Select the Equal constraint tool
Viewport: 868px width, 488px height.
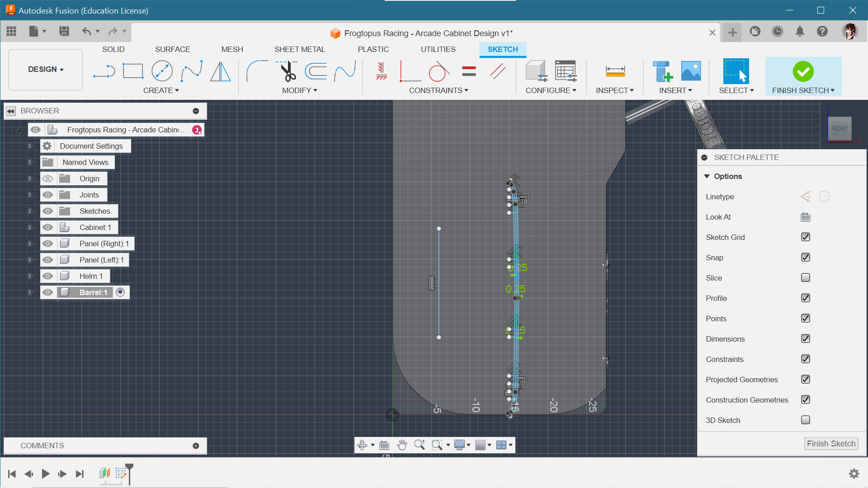(x=469, y=71)
